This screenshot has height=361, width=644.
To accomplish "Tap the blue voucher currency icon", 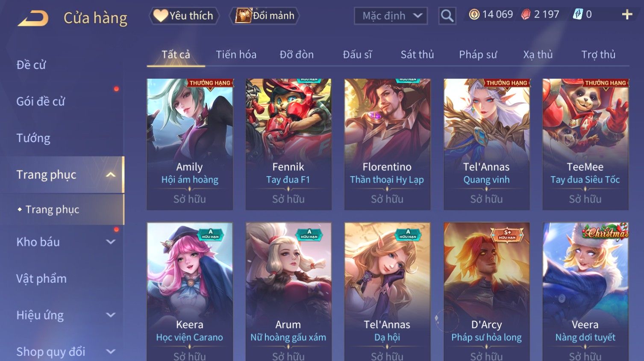I will [578, 15].
